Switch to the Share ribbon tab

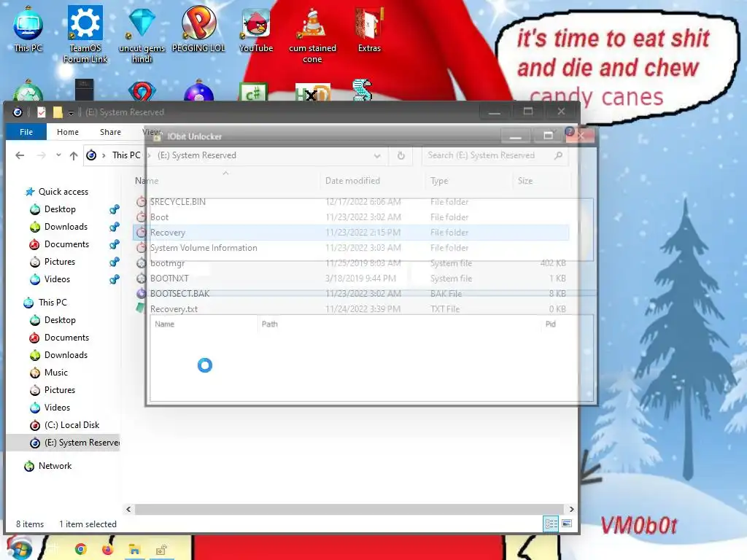pos(110,132)
